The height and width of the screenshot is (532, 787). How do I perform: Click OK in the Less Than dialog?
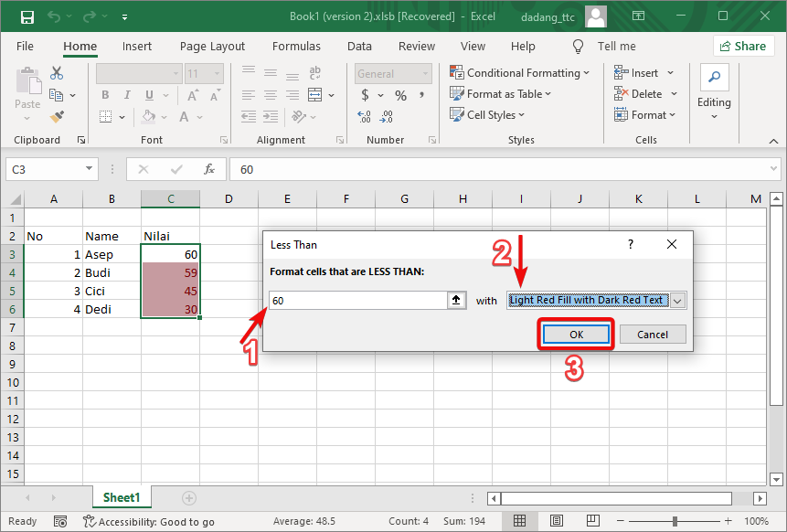576,334
